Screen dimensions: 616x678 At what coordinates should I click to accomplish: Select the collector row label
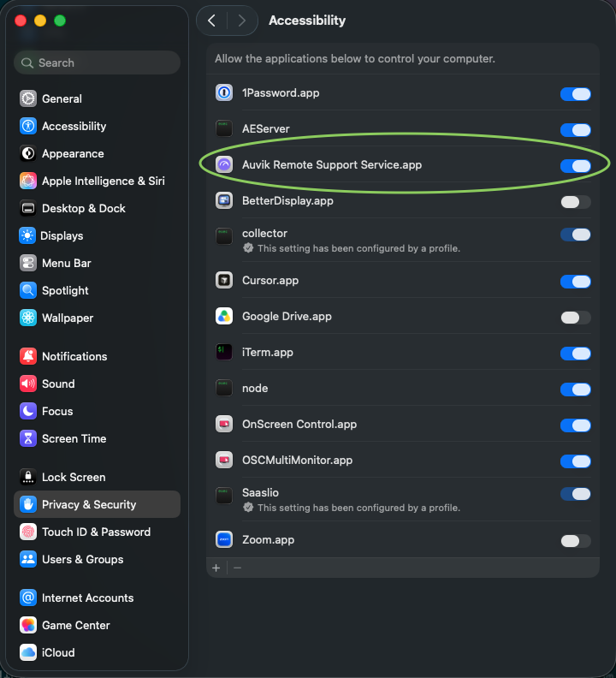click(264, 233)
